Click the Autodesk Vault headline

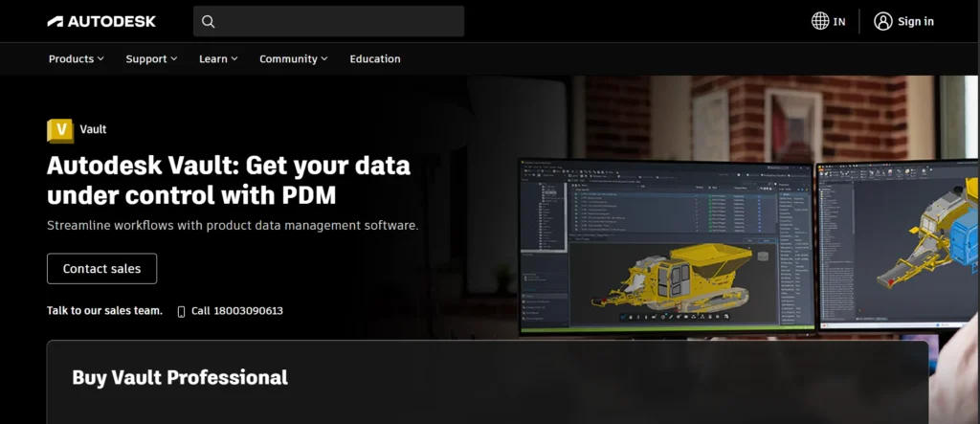tap(229, 180)
